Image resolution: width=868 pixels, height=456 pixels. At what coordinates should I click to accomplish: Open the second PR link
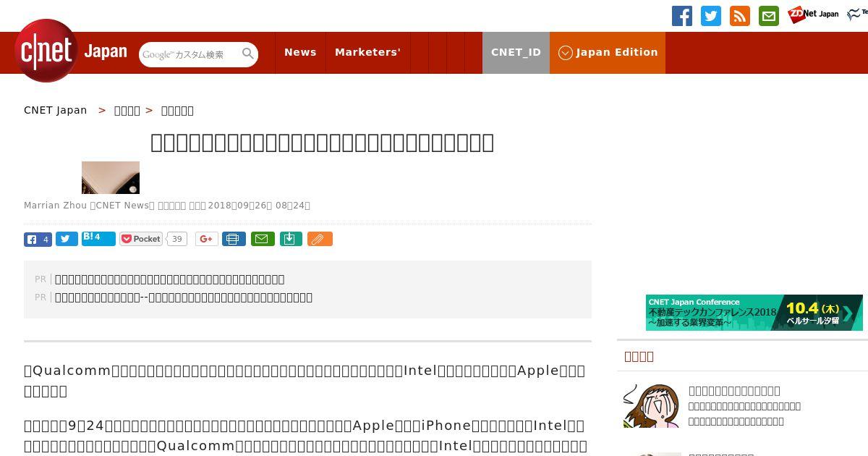click(x=184, y=297)
